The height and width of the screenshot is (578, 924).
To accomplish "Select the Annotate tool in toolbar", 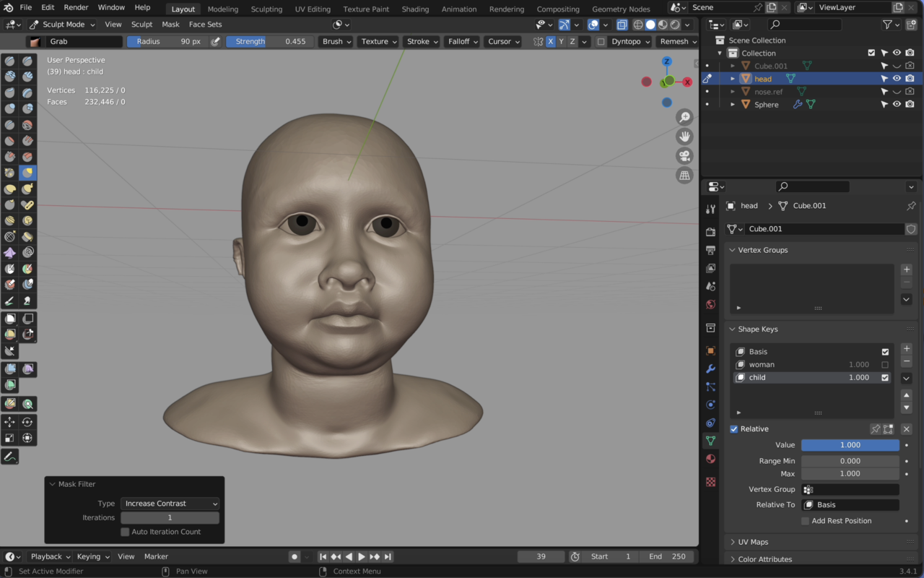I will click(9, 457).
